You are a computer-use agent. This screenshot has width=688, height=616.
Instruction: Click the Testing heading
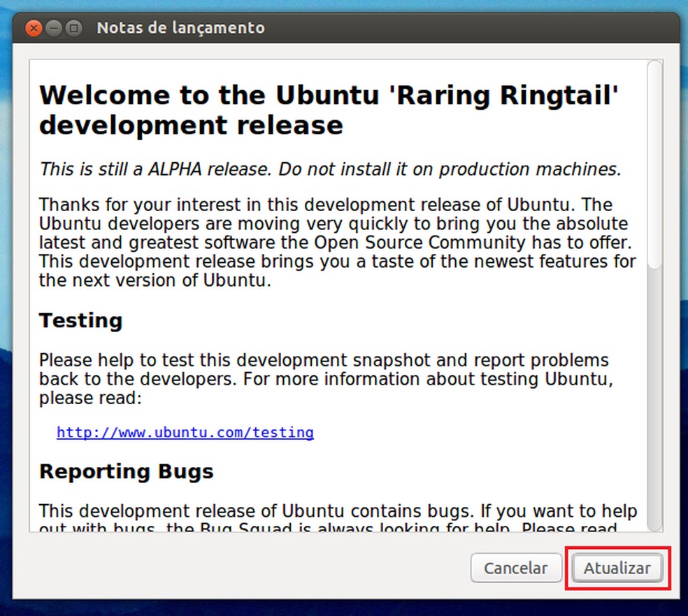(80, 320)
